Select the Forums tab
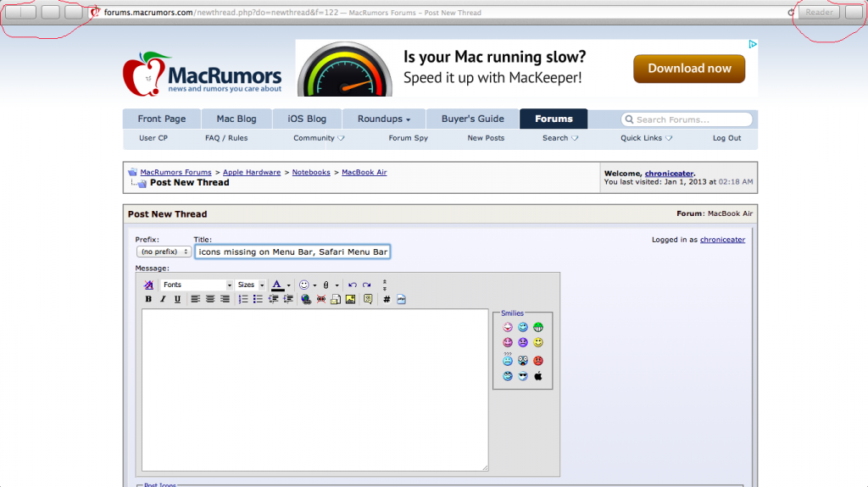The image size is (868, 487). 554,119
